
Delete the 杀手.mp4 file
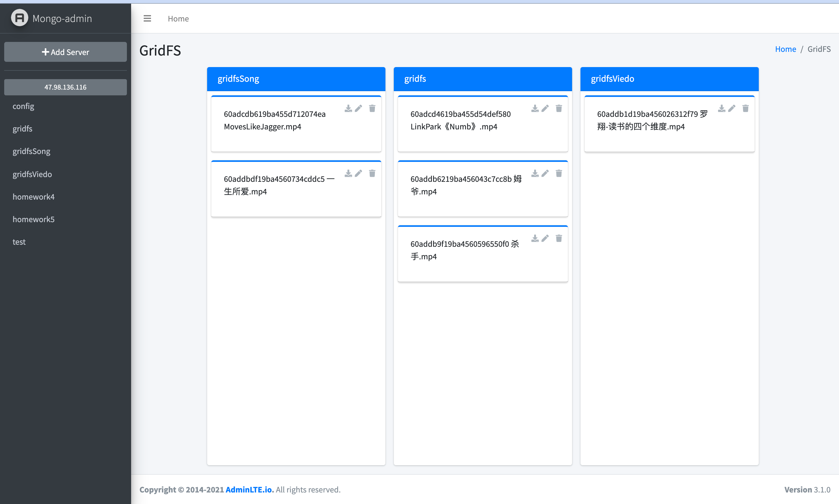point(559,238)
